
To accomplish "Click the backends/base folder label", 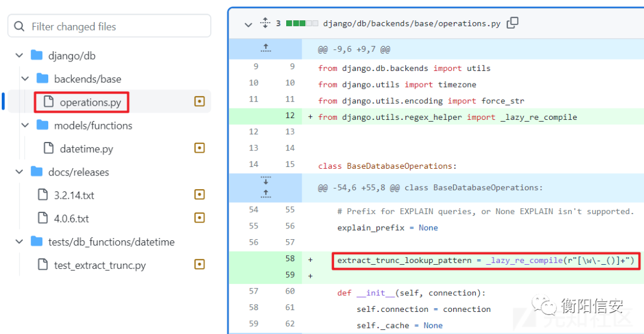I will [88, 79].
